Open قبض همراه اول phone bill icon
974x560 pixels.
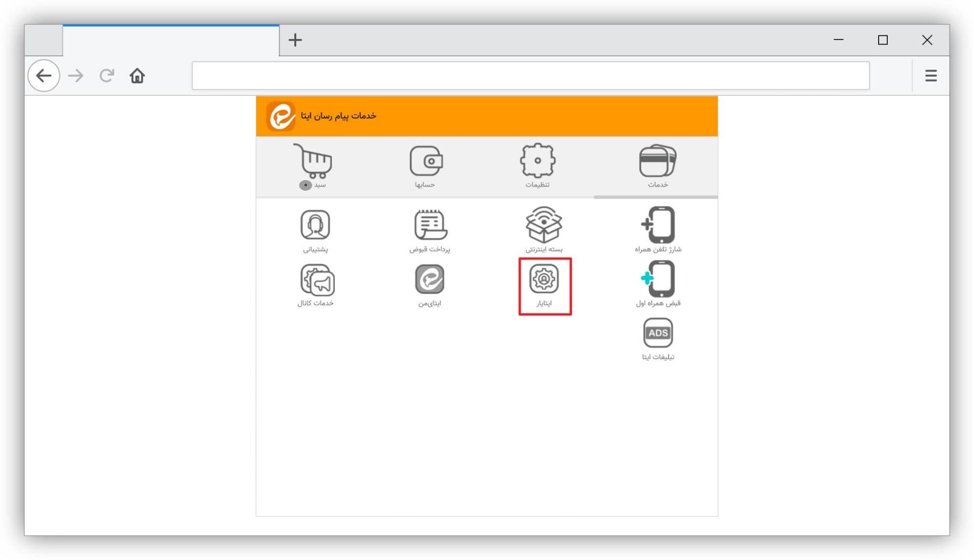pos(658,285)
